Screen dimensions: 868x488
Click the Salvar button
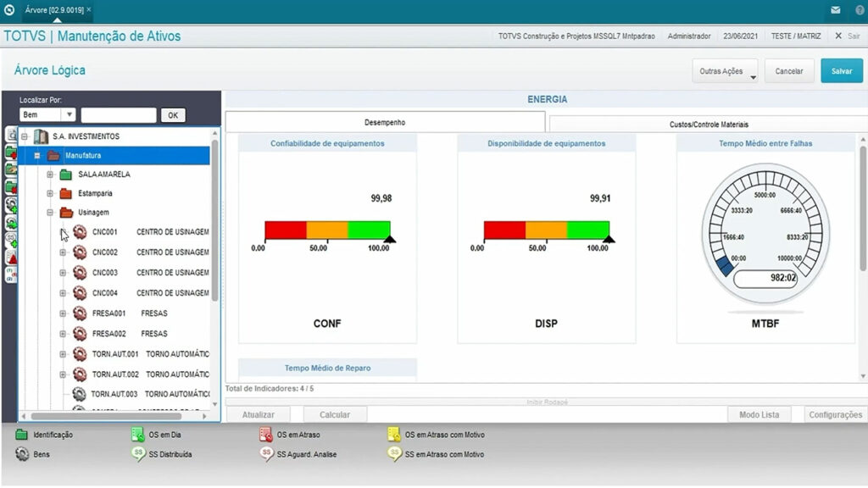point(842,71)
